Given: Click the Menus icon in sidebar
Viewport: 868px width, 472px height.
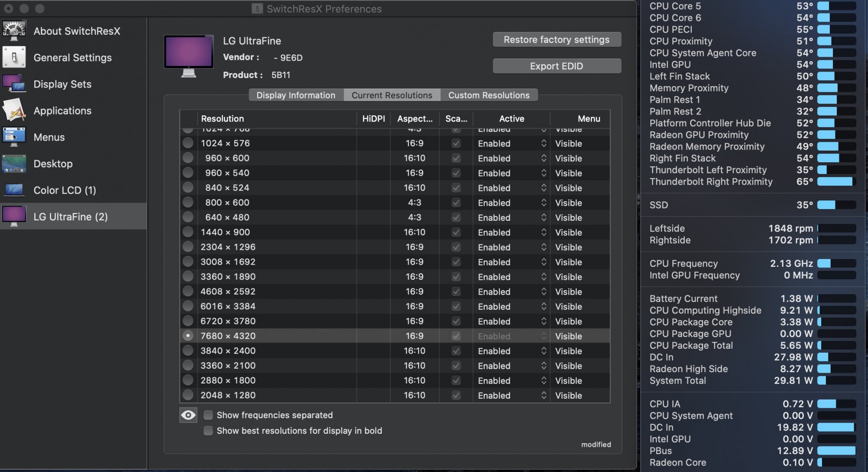Looking at the screenshot, I should (x=14, y=137).
